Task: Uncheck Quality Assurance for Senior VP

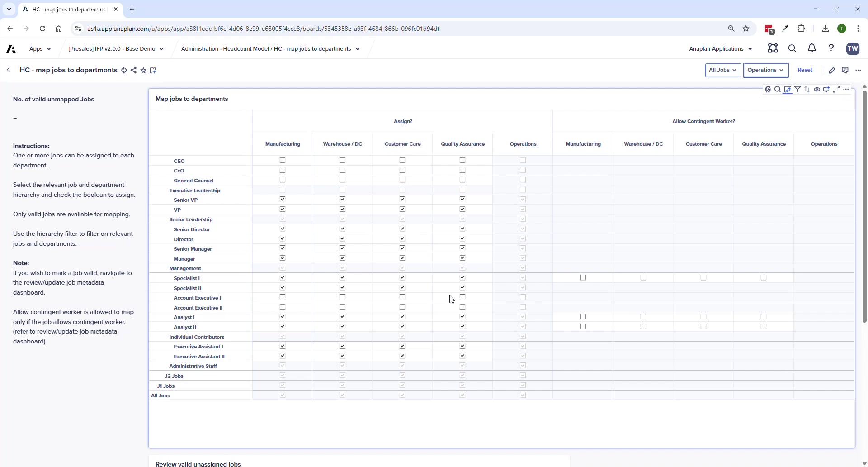Action: [462, 199]
